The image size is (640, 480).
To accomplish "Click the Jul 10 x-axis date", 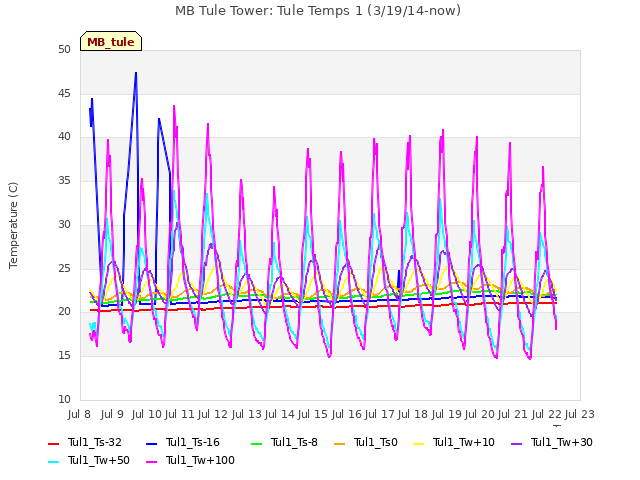I will pyautogui.click(x=147, y=414).
